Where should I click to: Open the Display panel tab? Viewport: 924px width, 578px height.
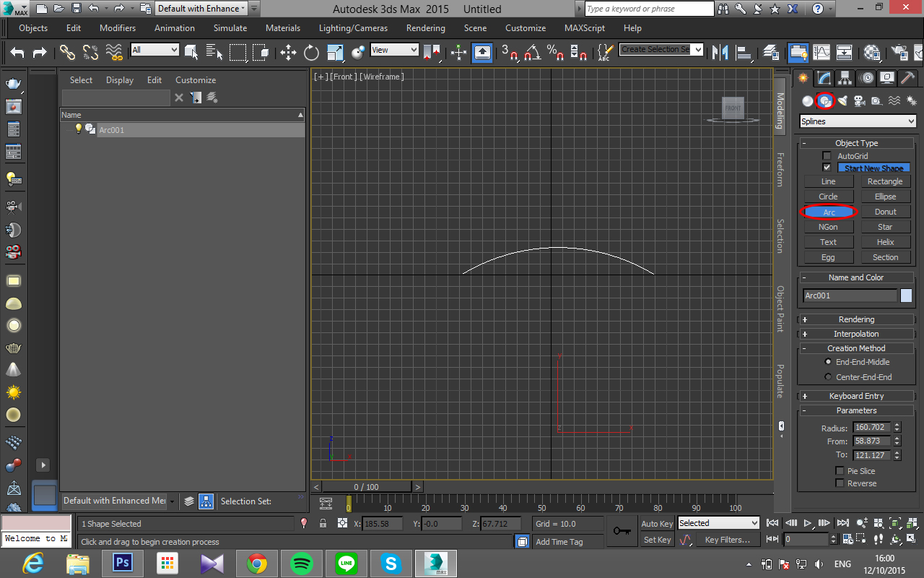point(887,78)
